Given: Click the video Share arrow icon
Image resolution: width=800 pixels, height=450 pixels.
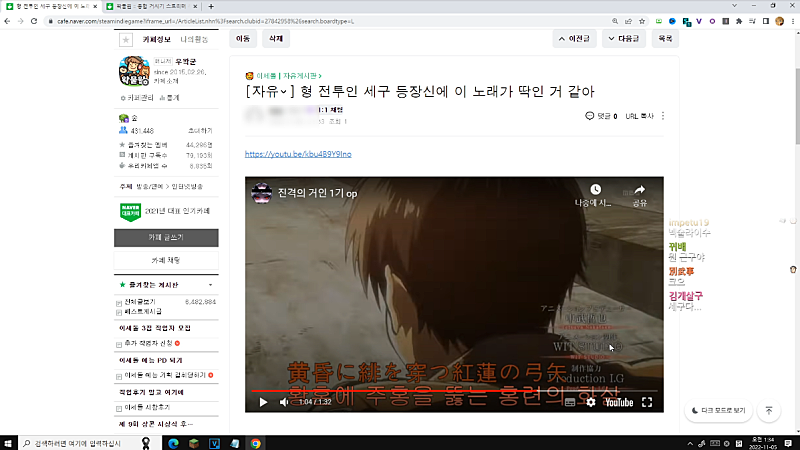Looking at the screenshot, I should [x=640, y=190].
